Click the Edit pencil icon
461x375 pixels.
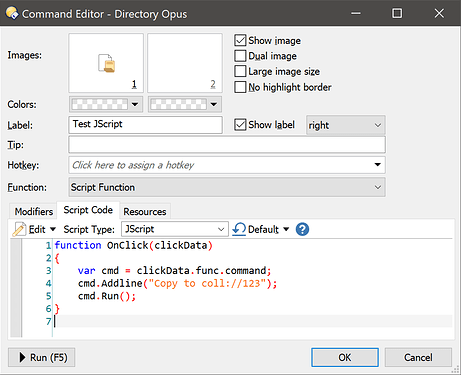coord(19,229)
